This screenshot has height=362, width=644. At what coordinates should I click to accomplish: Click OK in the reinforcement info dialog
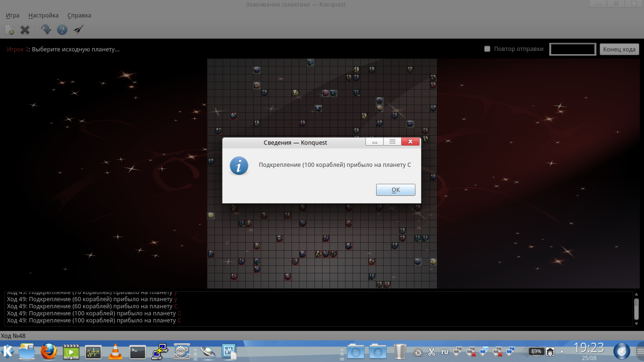pyautogui.click(x=396, y=189)
